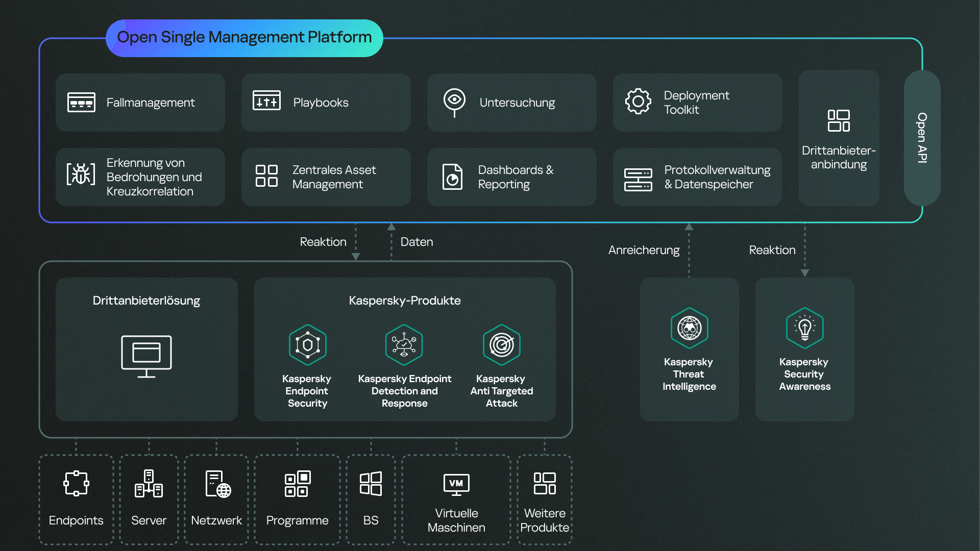The image size is (980, 551).
Task: Click the Kaspersky Anti Targeted Attack icon
Action: click(502, 345)
